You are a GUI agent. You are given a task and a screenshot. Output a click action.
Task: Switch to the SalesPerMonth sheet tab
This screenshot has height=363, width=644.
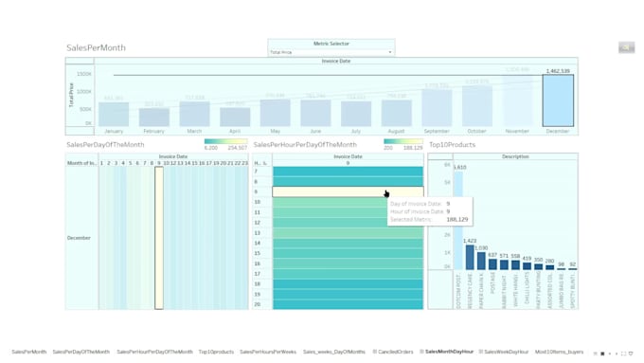(28, 352)
